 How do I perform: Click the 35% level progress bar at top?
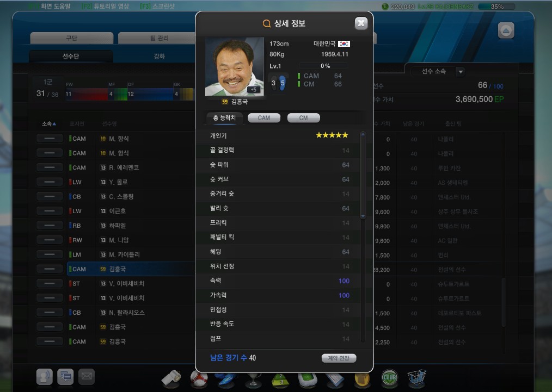[496, 7]
